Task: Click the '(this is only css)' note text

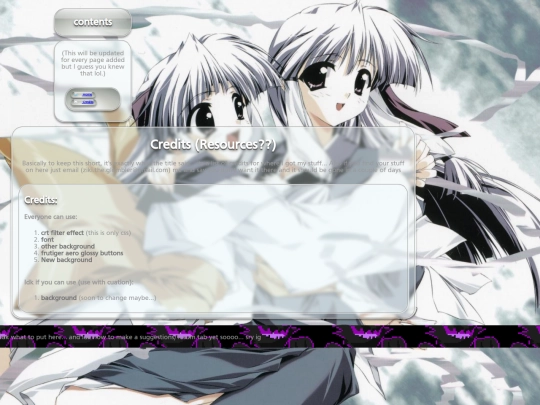Action: [x=108, y=233]
